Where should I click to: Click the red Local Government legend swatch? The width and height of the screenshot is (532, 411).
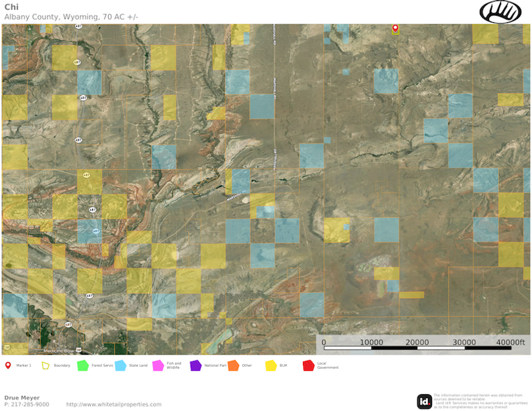(308, 365)
